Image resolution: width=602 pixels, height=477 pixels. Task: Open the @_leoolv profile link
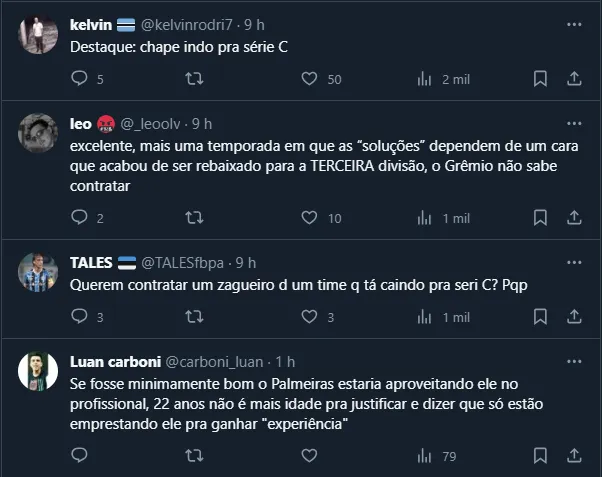coord(153,124)
